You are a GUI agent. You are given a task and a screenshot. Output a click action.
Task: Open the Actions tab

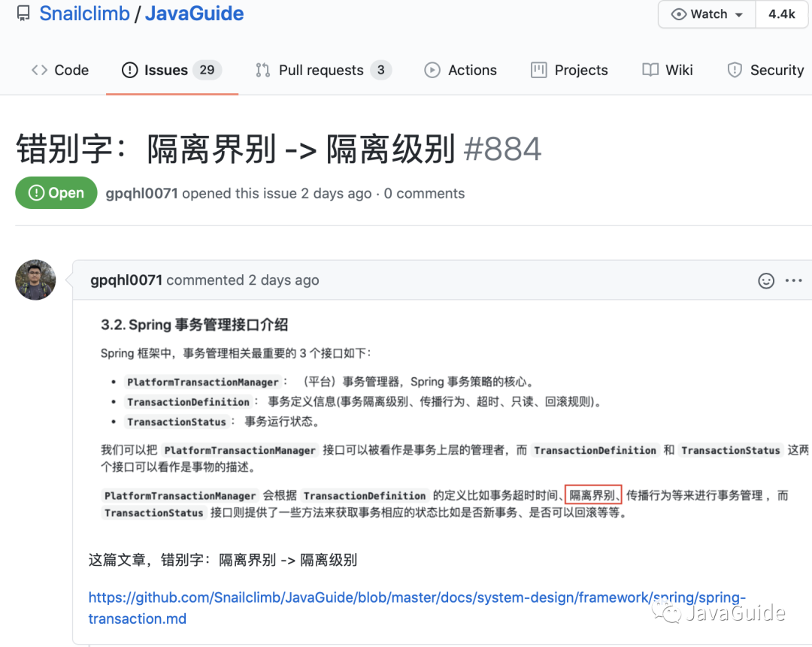pyautogui.click(x=460, y=70)
